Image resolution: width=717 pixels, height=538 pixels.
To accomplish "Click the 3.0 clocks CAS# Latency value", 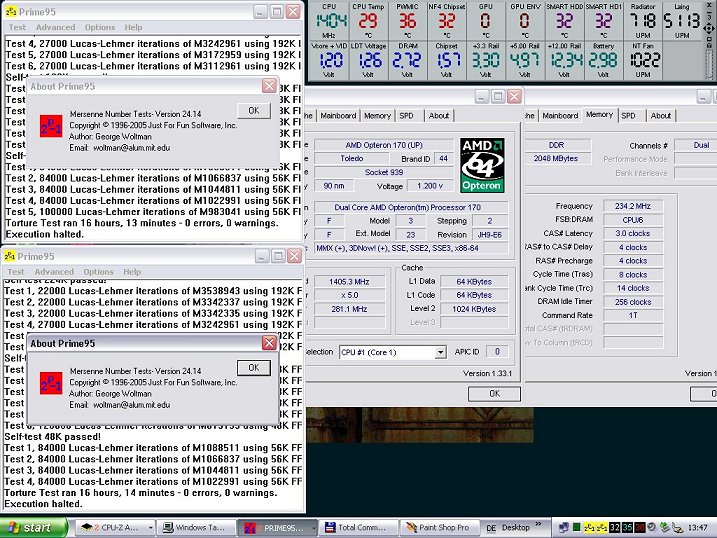I will point(632,234).
